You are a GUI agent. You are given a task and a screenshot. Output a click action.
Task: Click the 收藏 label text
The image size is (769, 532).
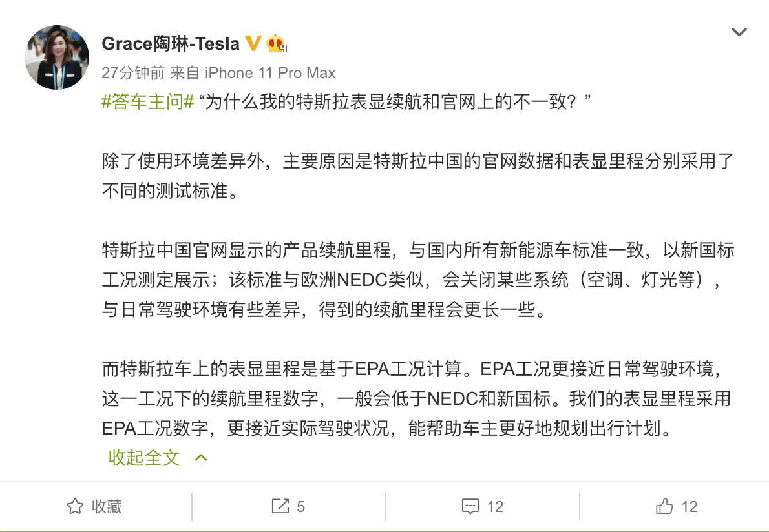pyautogui.click(x=107, y=507)
